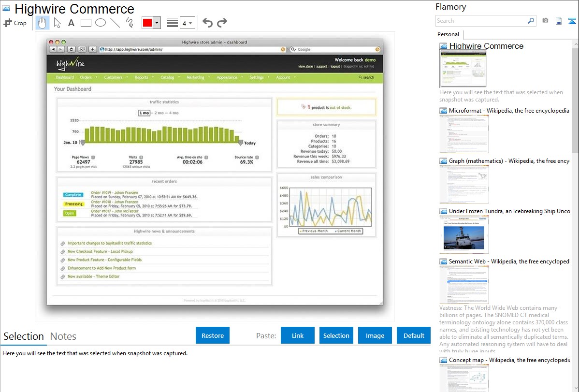This screenshot has width=579, height=392.
Task: Open the Personal tab
Action: (x=449, y=34)
